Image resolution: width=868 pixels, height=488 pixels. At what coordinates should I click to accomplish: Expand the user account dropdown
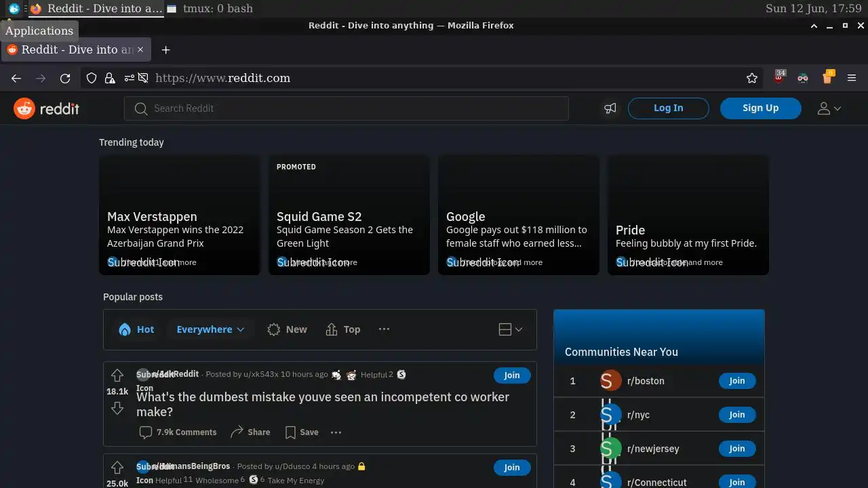[x=829, y=108]
